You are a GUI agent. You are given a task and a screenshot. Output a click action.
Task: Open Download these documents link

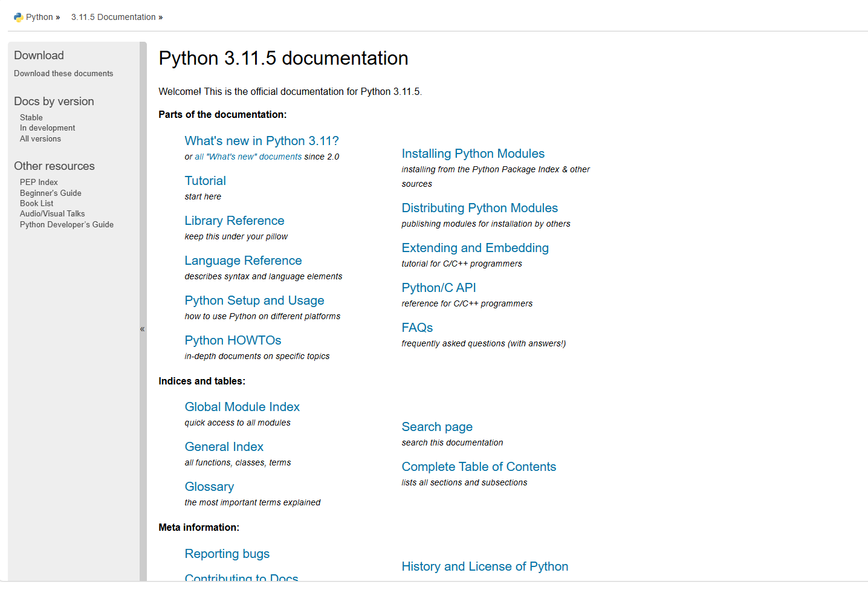pos(63,73)
